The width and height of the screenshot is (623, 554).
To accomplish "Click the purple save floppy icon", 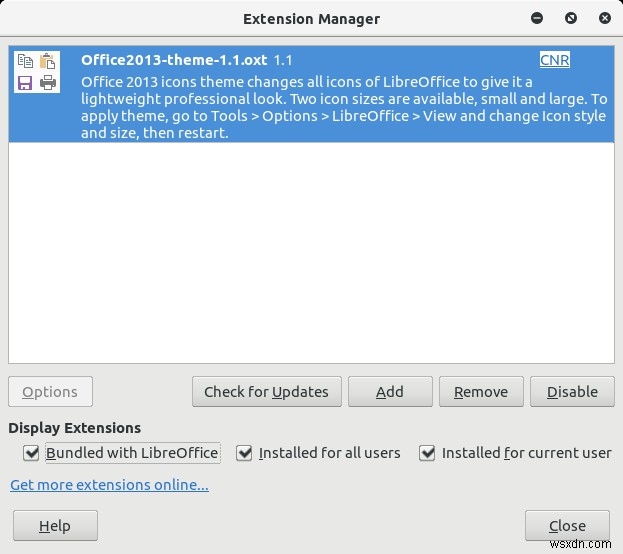I will pyautogui.click(x=25, y=83).
